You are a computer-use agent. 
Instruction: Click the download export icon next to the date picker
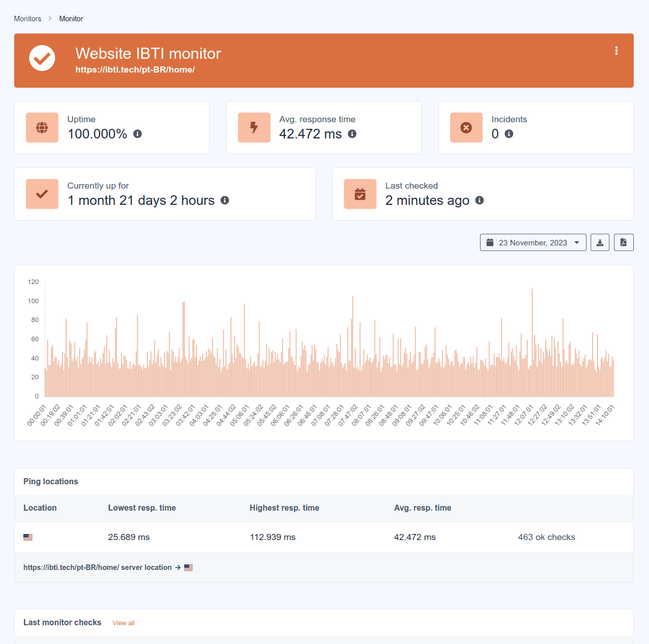pos(600,242)
